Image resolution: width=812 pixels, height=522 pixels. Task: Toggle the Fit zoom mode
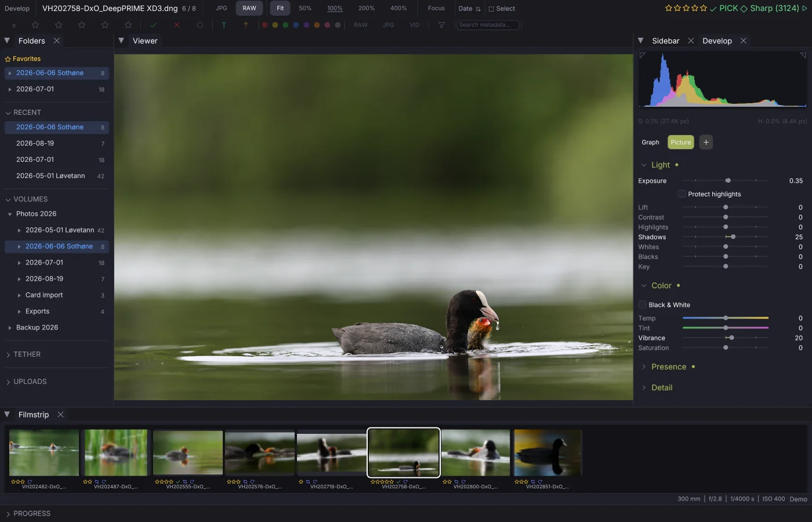tap(280, 8)
